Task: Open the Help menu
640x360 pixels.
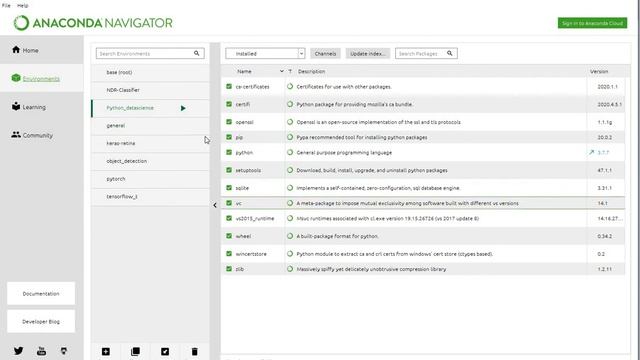Action: click(x=22, y=5)
